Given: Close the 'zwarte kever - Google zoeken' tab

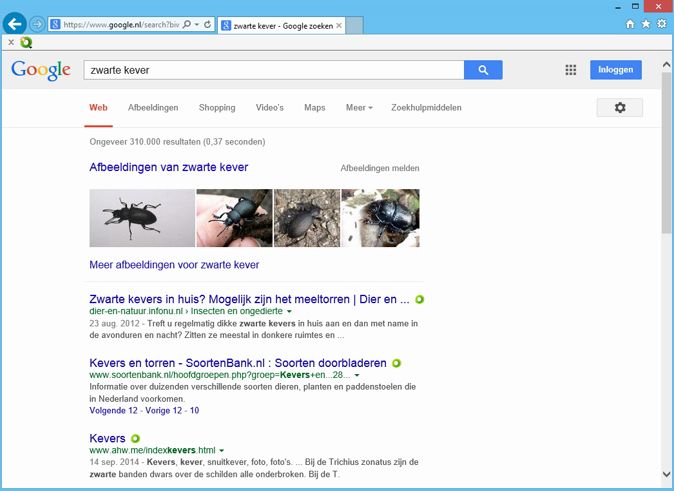Looking at the screenshot, I should click(339, 26).
